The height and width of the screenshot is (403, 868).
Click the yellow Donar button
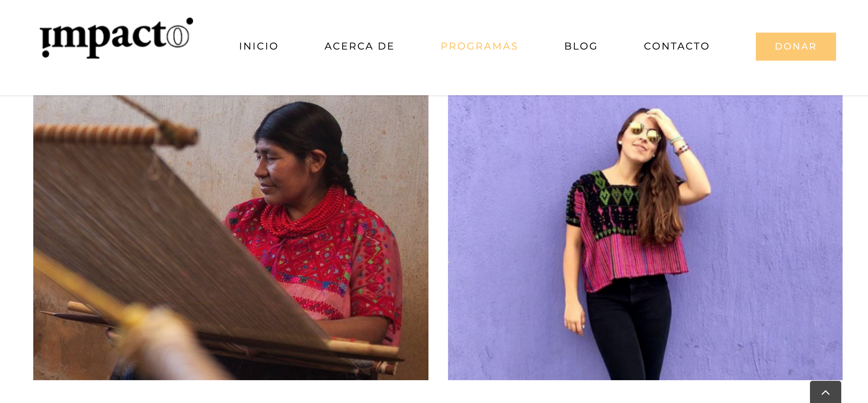click(796, 47)
